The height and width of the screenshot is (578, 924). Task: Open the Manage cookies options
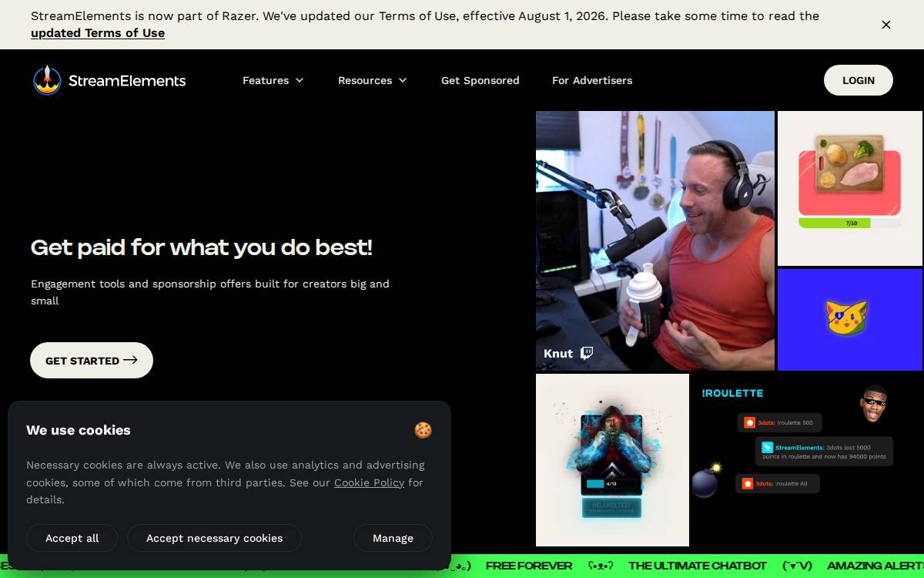pos(393,538)
